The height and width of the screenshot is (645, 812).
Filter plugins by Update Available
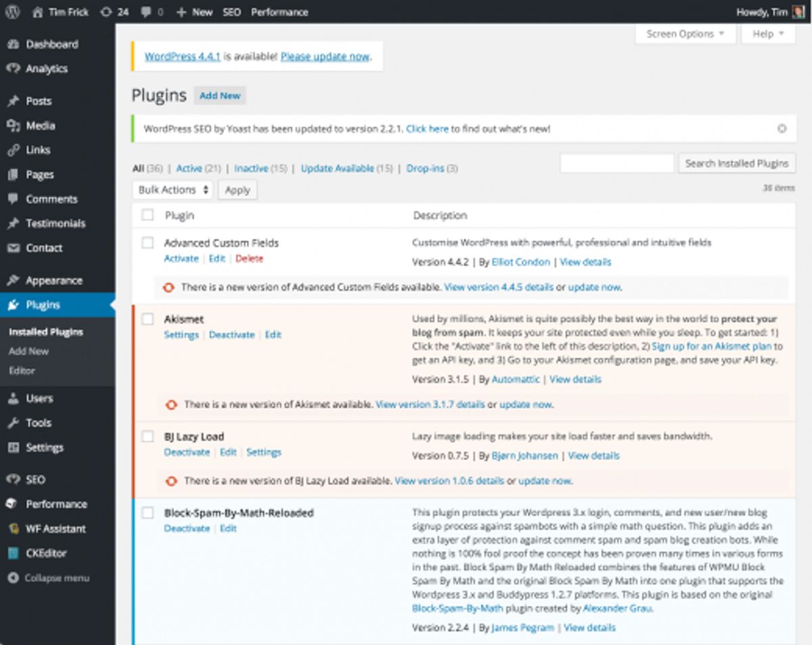337,168
